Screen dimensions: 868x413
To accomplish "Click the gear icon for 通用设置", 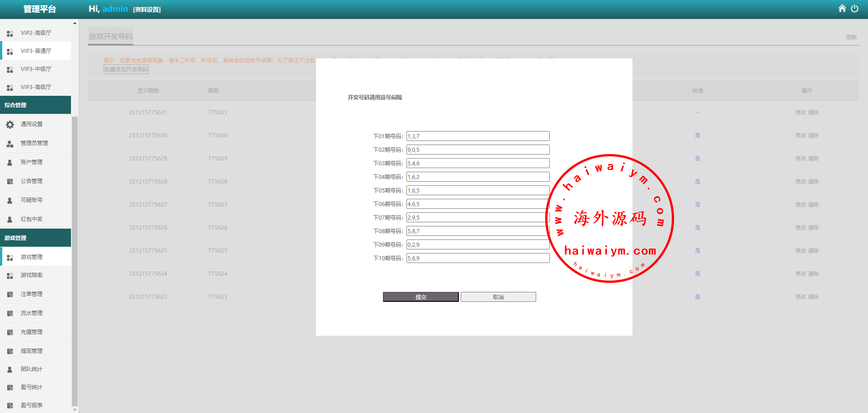I will [x=10, y=124].
